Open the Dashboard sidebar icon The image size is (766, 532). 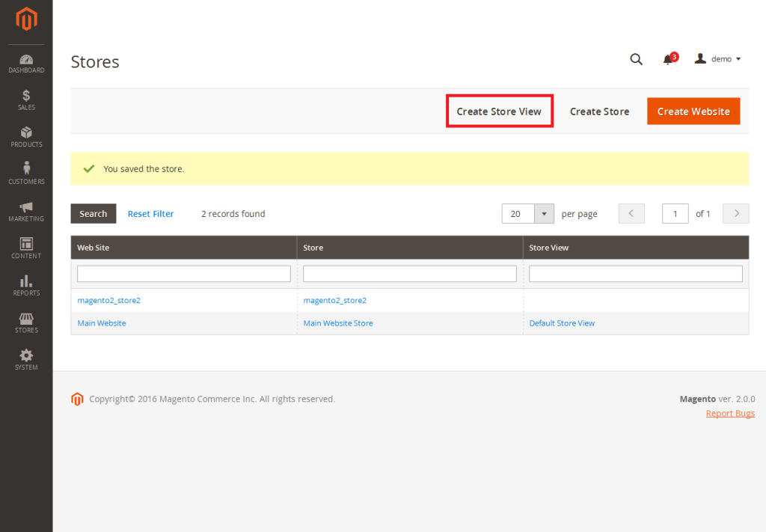click(26, 64)
